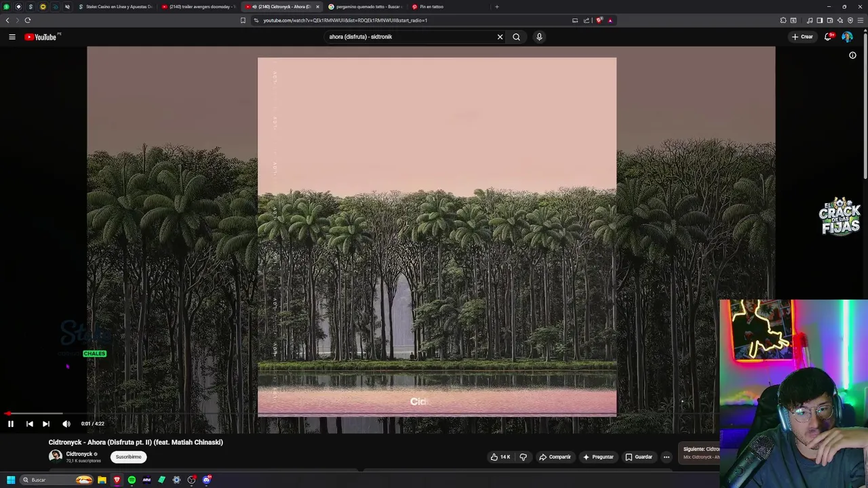Share the video via Compartir
Viewport: 868px width, 488px height.
555,457
